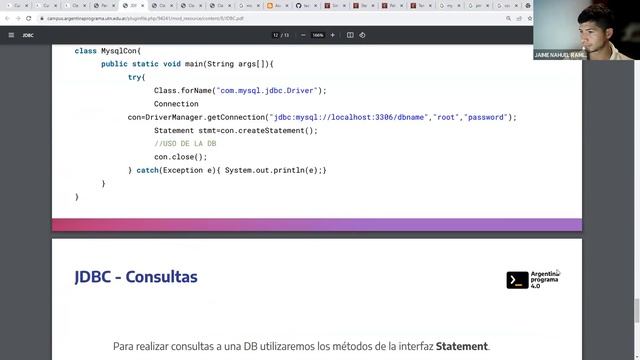Click the 'JDBC - Consultas' slide heading
Image resolution: width=640 pixels, height=360 pixels.
pos(136,277)
